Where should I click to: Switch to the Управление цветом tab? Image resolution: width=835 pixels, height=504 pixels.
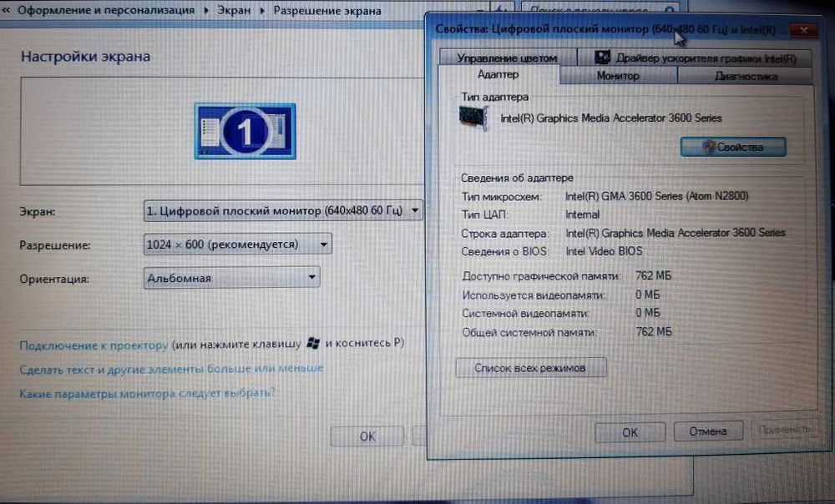pos(508,58)
